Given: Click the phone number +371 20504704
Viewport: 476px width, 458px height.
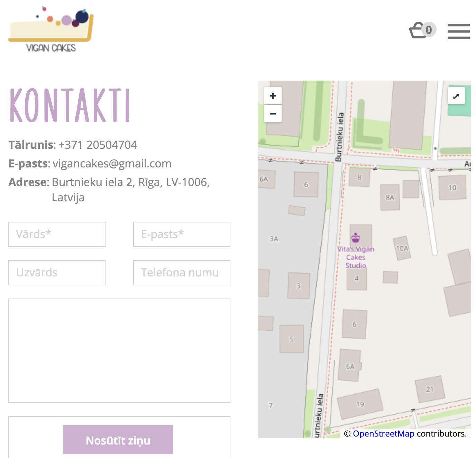Looking at the screenshot, I should point(98,145).
